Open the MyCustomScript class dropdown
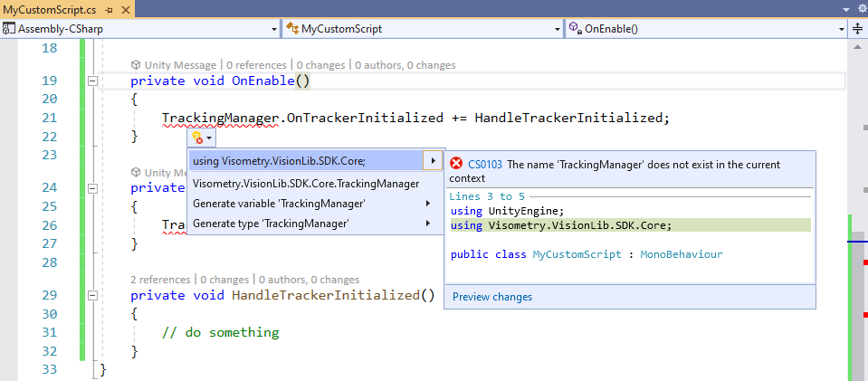 point(558,29)
